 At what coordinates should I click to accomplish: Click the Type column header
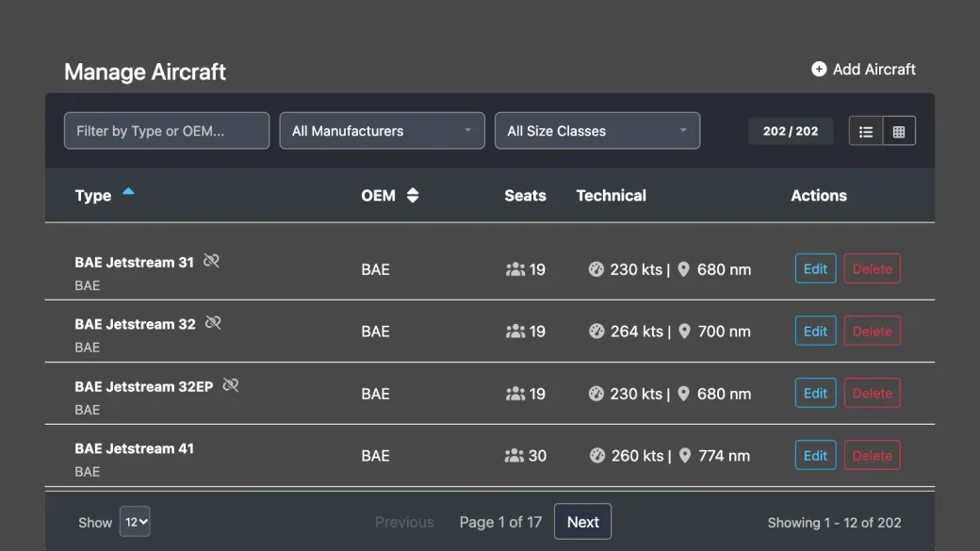tap(93, 196)
